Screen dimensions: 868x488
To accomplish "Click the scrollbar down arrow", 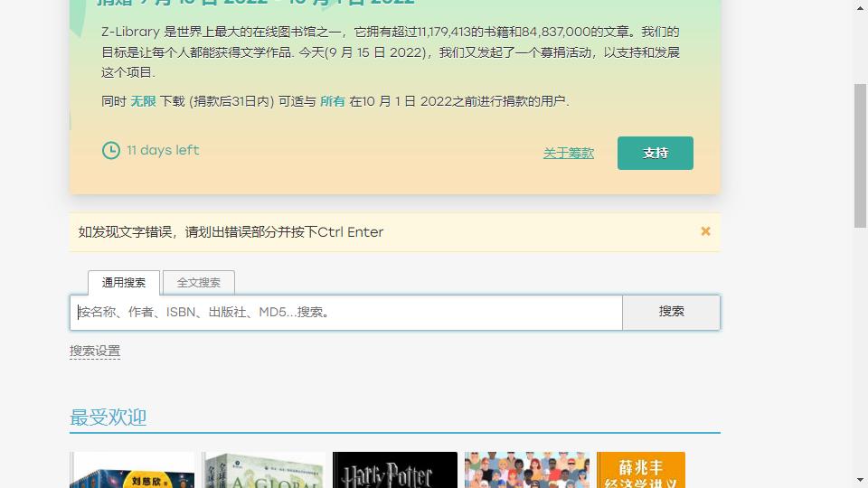I will 860,480.
